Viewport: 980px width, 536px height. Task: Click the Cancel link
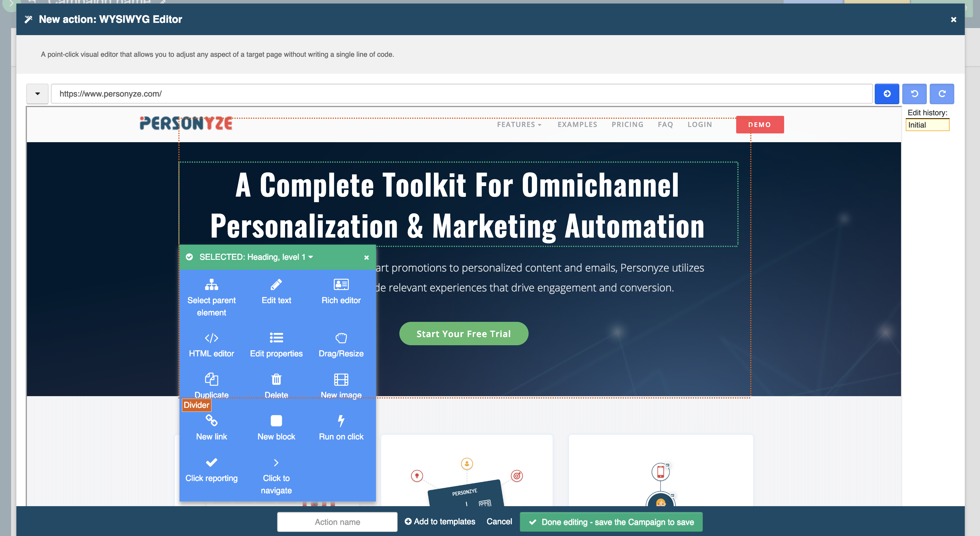pyautogui.click(x=499, y=522)
